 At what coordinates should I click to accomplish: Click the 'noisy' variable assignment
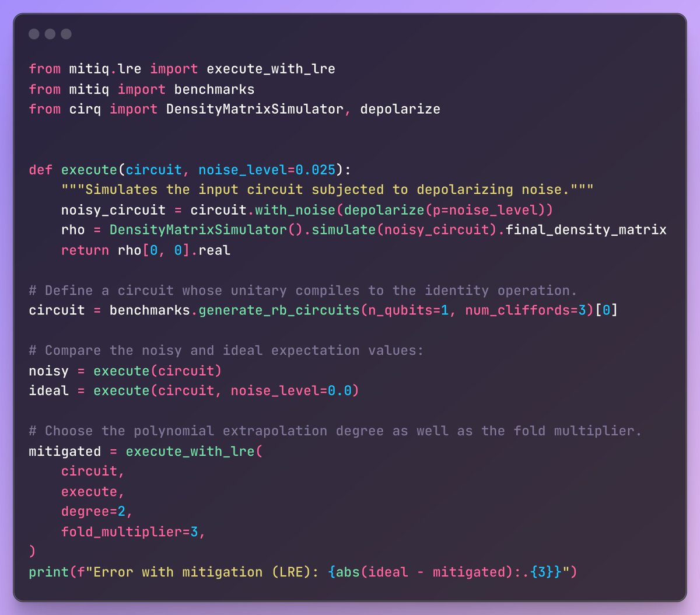(x=48, y=371)
